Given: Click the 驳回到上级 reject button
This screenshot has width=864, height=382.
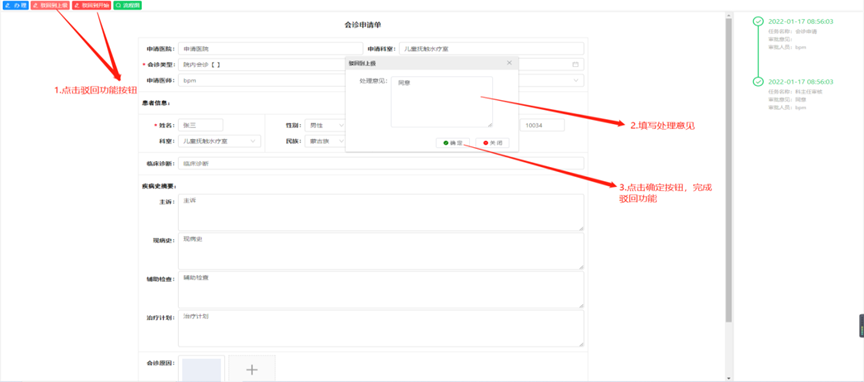Looking at the screenshot, I should pyautogui.click(x=50, y=6).
